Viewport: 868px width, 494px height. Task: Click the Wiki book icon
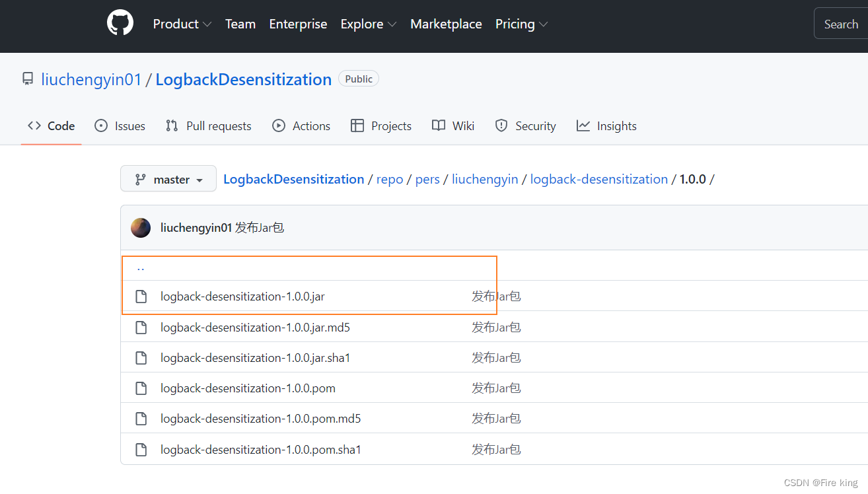coord(437,125)
